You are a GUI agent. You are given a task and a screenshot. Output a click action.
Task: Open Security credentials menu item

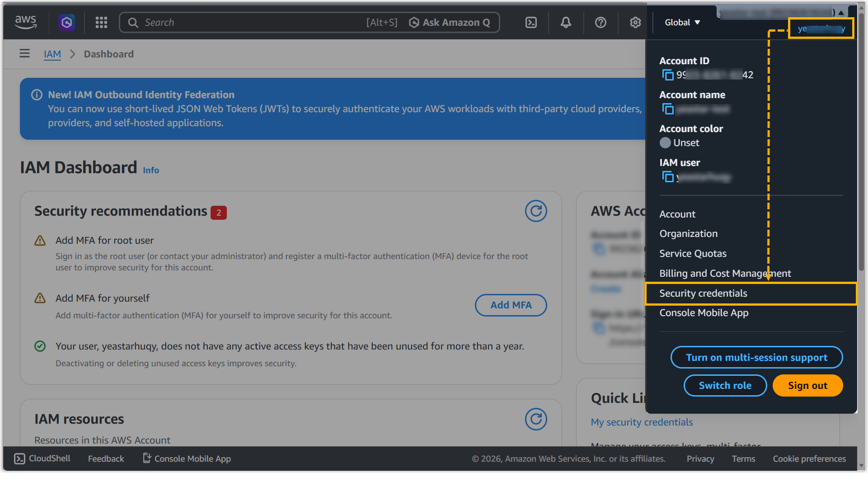click(x=751, y=293)
